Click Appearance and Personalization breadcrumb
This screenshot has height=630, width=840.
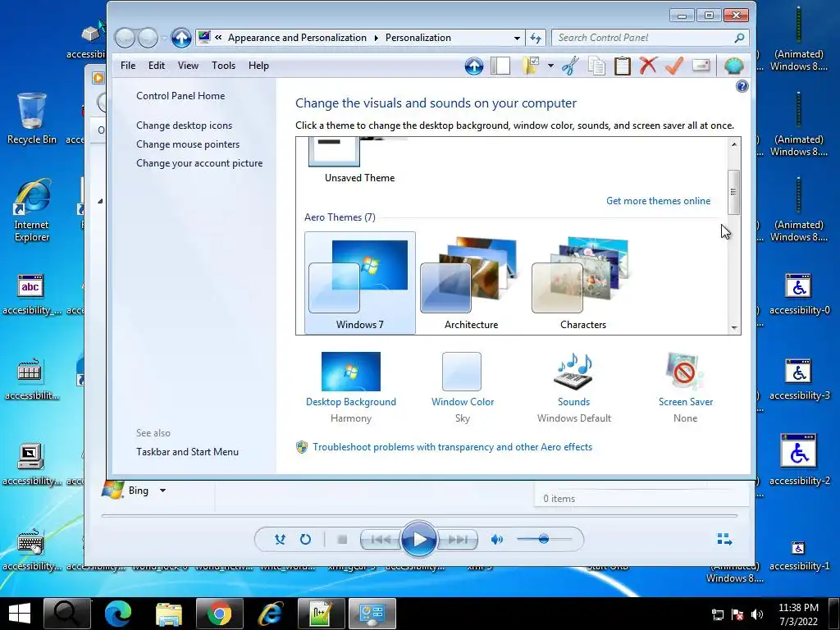tap(297, 38)
